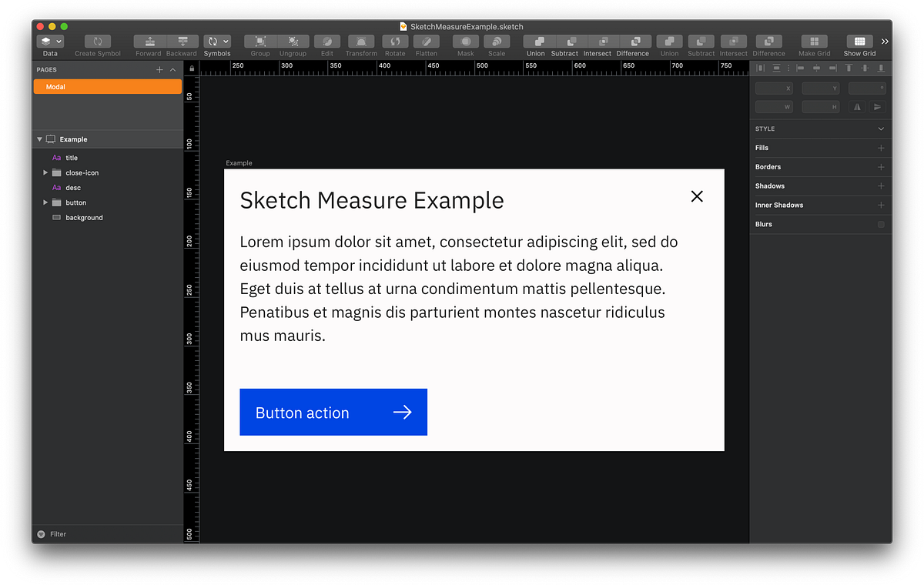Flip selection vertically in the inspector

878,106
